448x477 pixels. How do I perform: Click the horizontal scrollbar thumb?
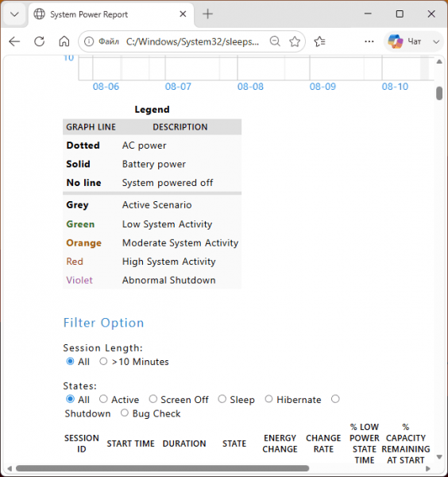pos(162,468)
